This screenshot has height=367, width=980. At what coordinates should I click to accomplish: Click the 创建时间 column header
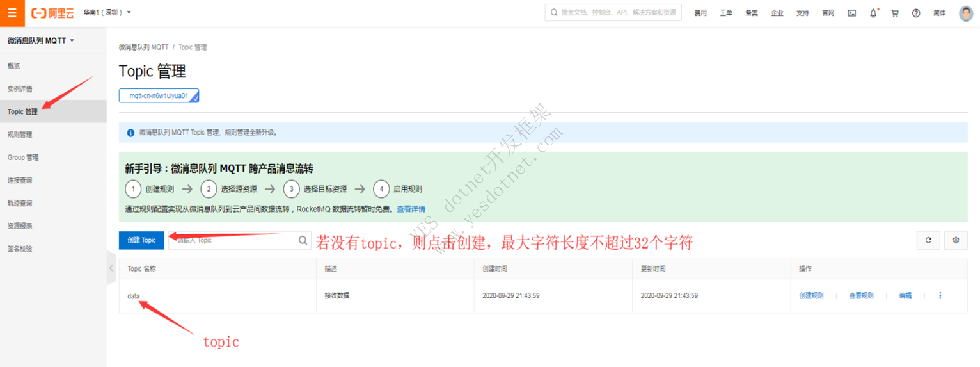pyautogui.click(x=495, y=269)
